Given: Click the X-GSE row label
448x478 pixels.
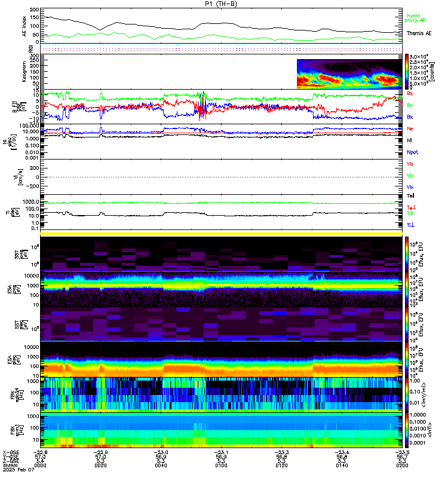Looking at the screenshot, I should point(11,452).
